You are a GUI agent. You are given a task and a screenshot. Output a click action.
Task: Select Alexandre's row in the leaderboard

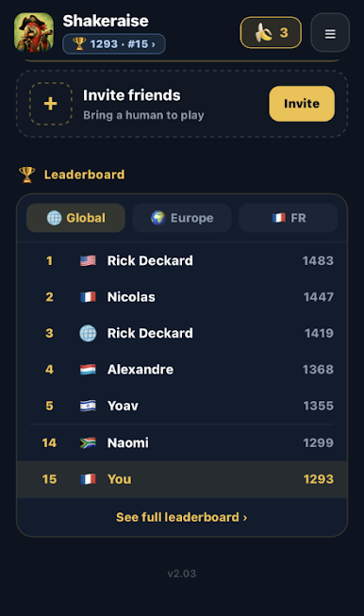182,369
